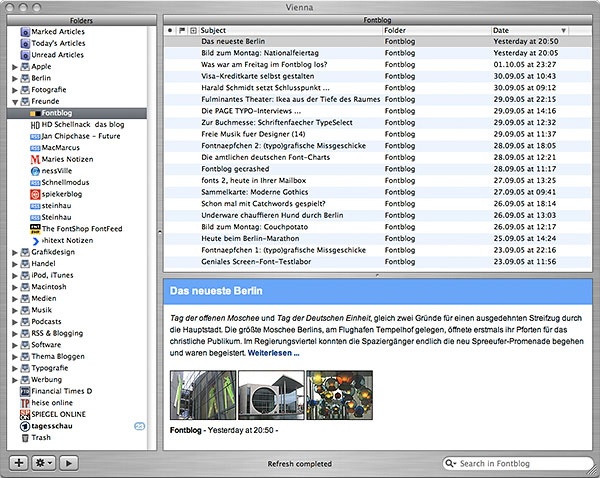Select the RSS & Blogging folder row
600x478 pixels.
(77, 333)
